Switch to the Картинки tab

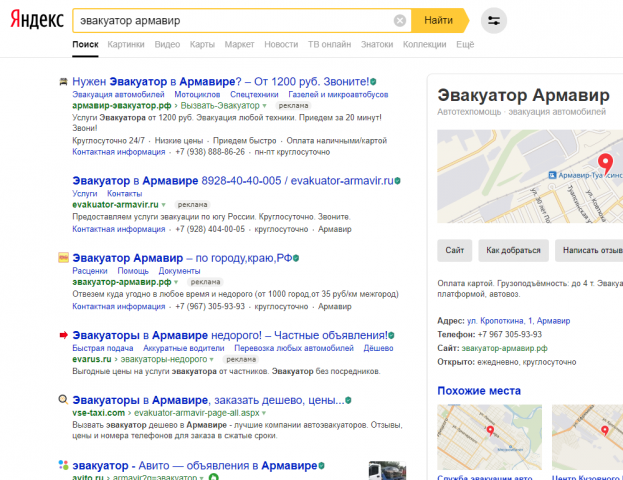tap(126, 45)
